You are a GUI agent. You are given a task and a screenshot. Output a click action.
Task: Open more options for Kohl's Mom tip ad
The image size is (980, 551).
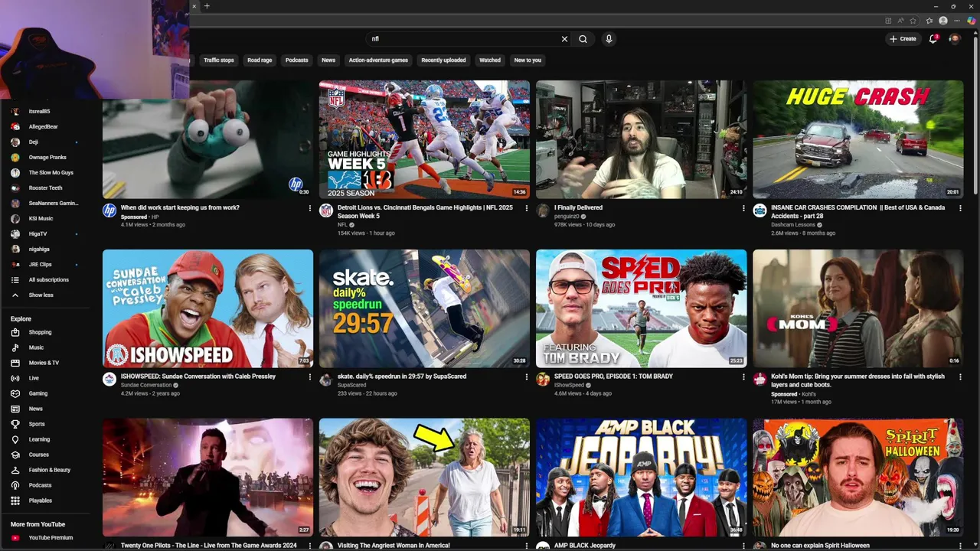pyautogui.click(x=960, y=377)
